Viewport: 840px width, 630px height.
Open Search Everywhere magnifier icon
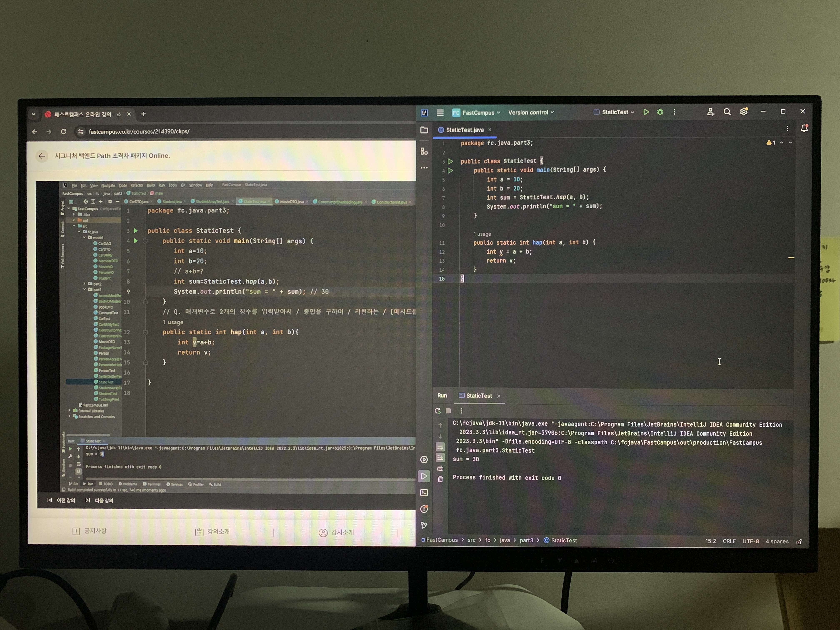pyautogui.click(x=727, y=112)
